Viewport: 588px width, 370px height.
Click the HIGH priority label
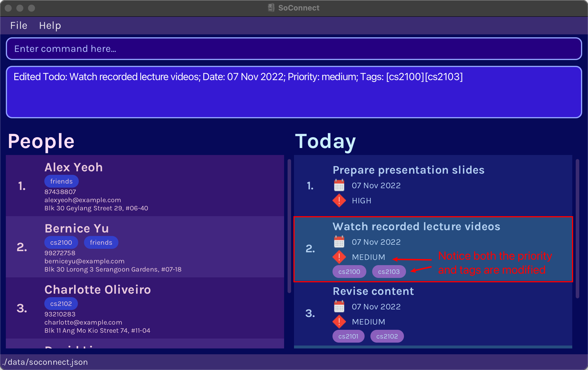point(361,201)
